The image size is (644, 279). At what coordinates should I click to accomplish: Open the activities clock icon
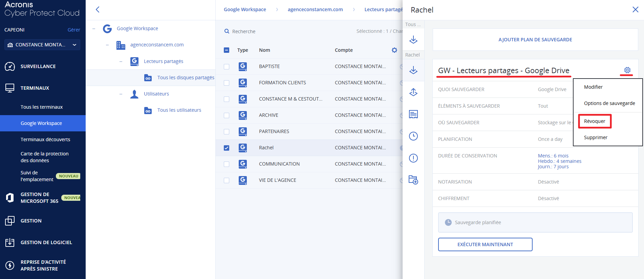413,136
